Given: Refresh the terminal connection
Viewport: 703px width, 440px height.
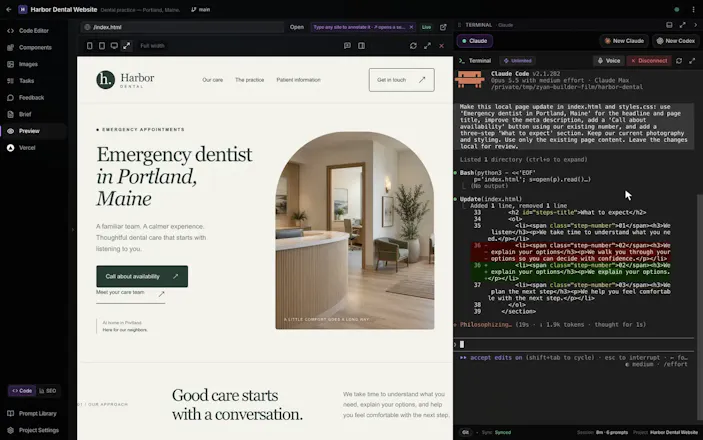Looking at the screenshot, I should tap(679, 61).
